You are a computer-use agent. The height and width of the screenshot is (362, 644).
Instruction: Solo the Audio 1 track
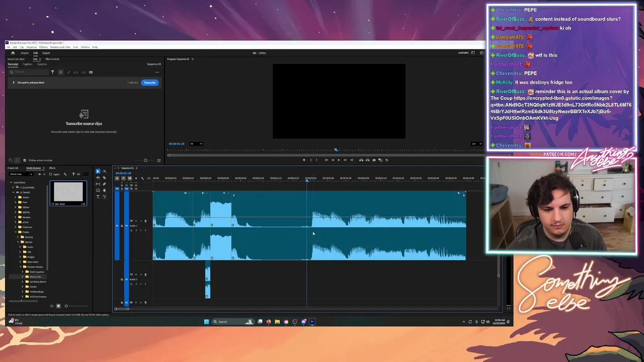click(141, 221)
